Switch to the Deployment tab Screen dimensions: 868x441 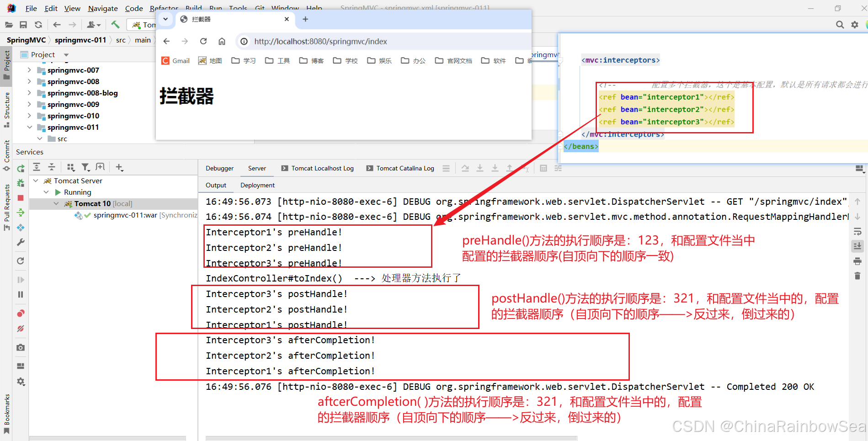point(257,185)
